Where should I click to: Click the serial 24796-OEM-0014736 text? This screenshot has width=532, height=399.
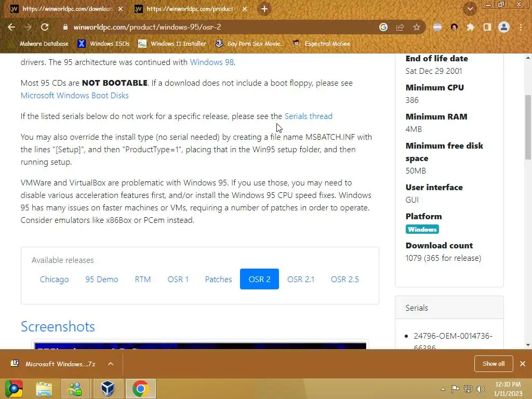point(453,341)
